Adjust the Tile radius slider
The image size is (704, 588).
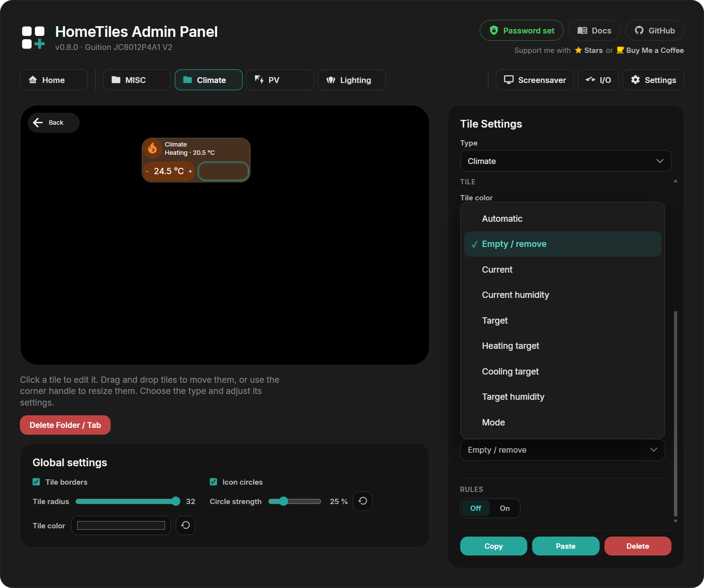128,501
